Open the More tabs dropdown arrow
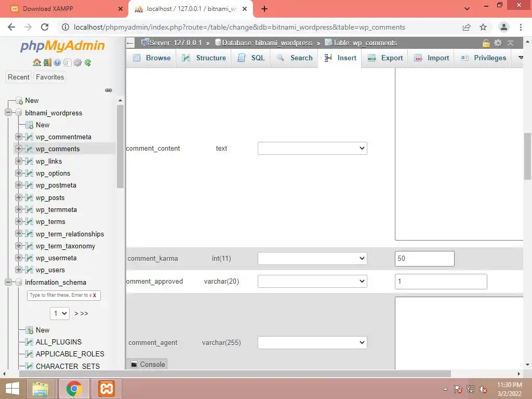This screenshot has height=399, width=532. click(x=521, y=58)
